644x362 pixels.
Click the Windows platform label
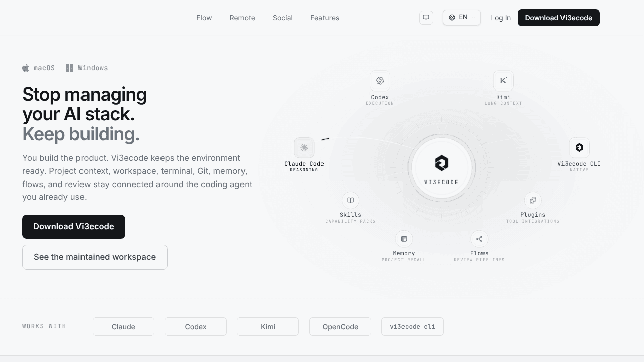[x=93, y=68]
